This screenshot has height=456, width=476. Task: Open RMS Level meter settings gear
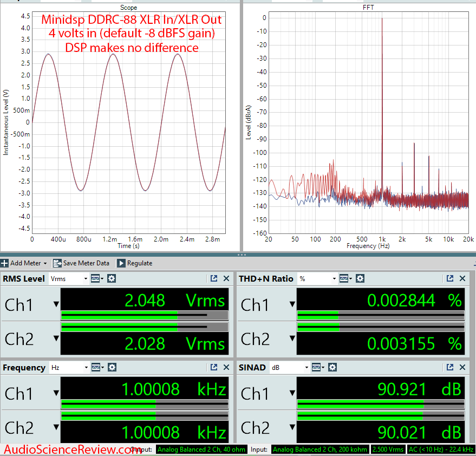[112, 278]
